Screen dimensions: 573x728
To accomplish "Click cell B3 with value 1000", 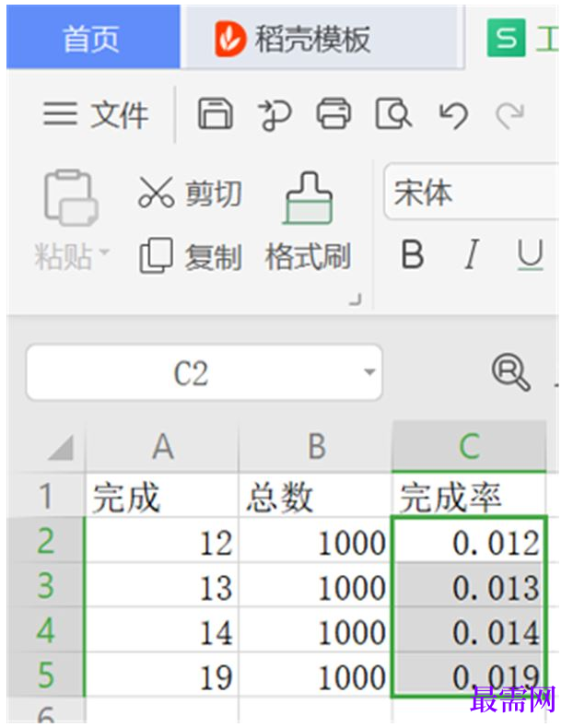I will click(x=315, y=585).
